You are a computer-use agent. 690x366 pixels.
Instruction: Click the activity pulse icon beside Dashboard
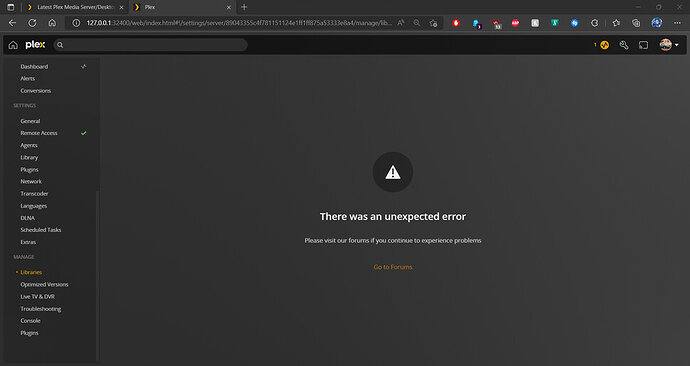[x=84, y=66]
